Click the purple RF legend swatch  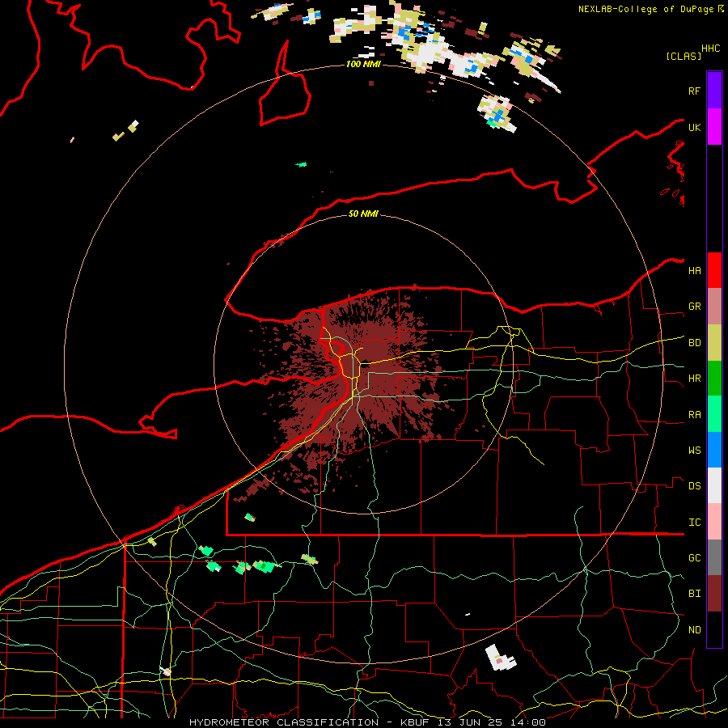tap(714, 91)
